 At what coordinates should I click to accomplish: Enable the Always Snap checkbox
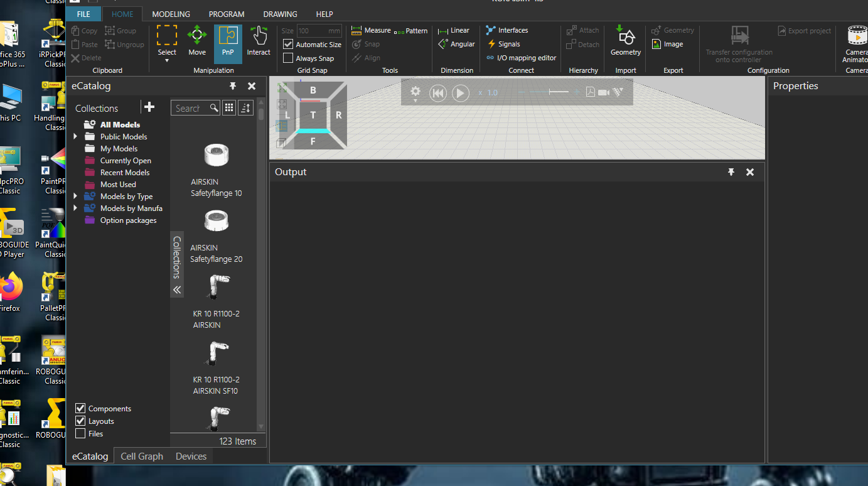coord(288,58)
